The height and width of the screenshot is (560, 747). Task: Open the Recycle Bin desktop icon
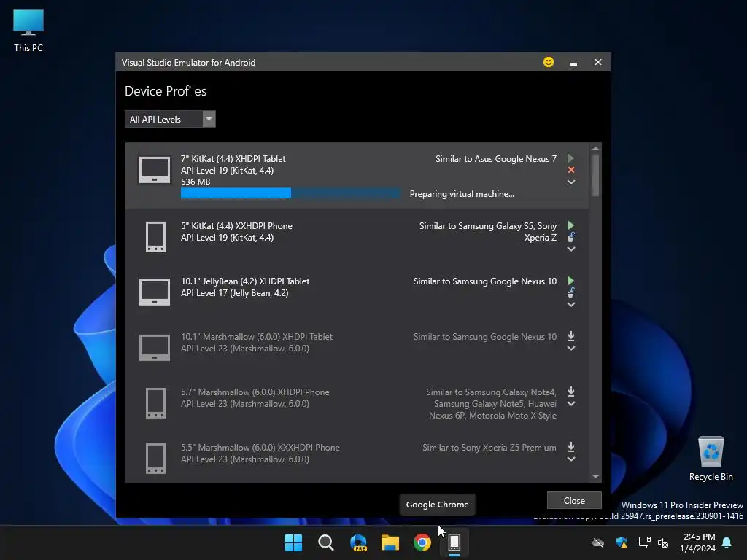(x=711, y=459)
